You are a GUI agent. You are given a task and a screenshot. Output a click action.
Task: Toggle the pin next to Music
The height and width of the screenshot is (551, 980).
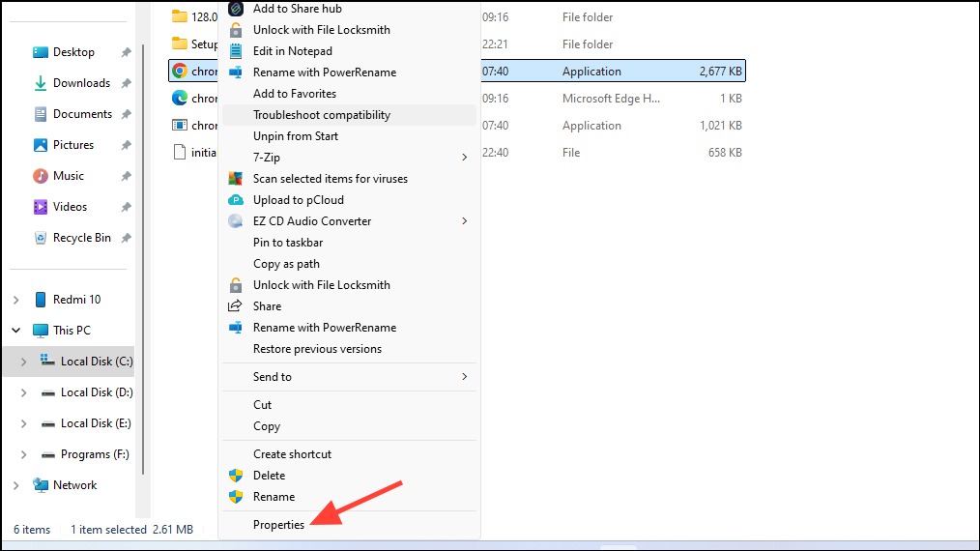tap(127, 176)
